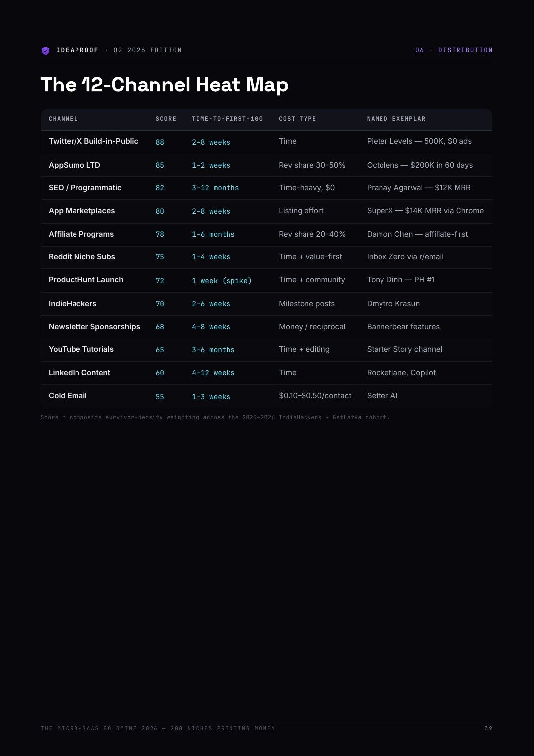Select the 'AppSumo LTD' channel cell
Image resolution: width=534 pixels, height=756 pixels.
pos(75,165)
